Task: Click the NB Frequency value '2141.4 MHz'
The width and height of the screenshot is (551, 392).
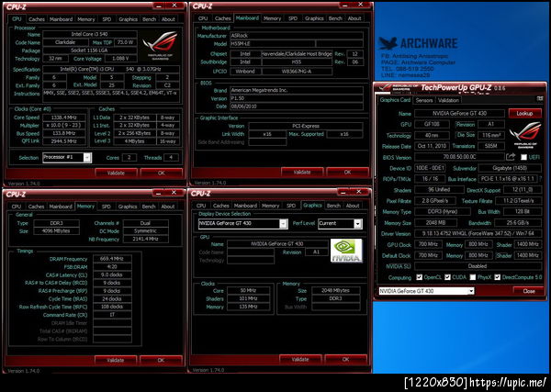Action: [x=145, y=239]
